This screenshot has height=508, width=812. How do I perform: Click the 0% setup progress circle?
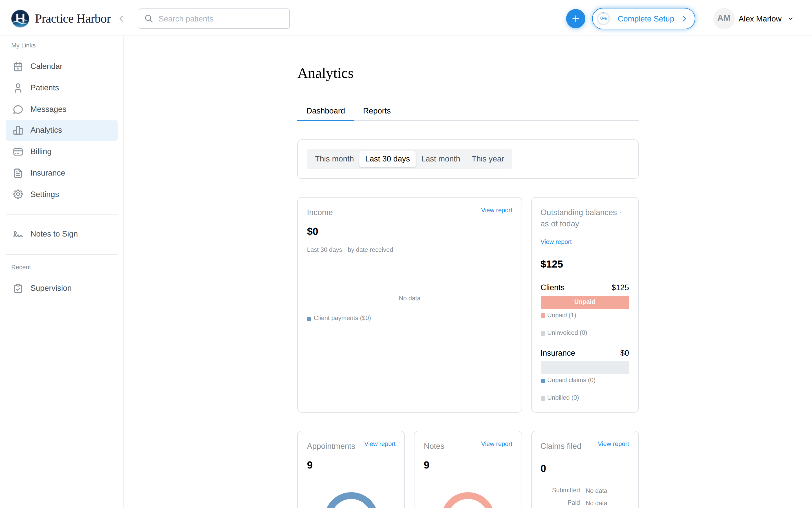pos(603,19)
